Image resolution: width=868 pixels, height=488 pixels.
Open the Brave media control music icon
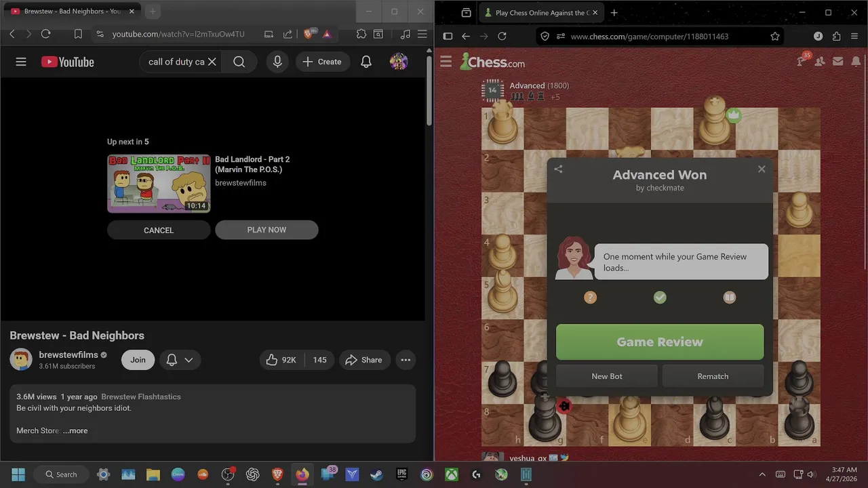(x=406, y=34)
